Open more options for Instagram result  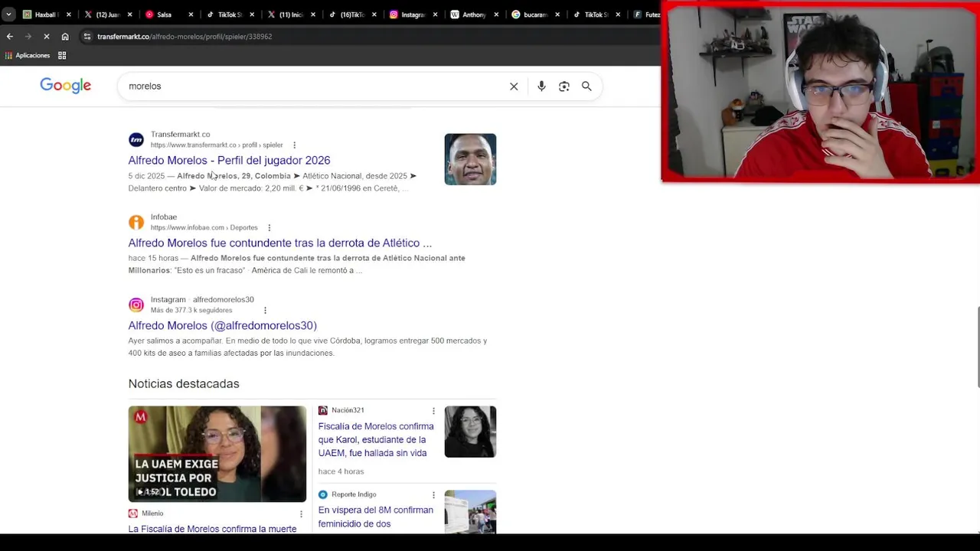[x=265, y=310]
